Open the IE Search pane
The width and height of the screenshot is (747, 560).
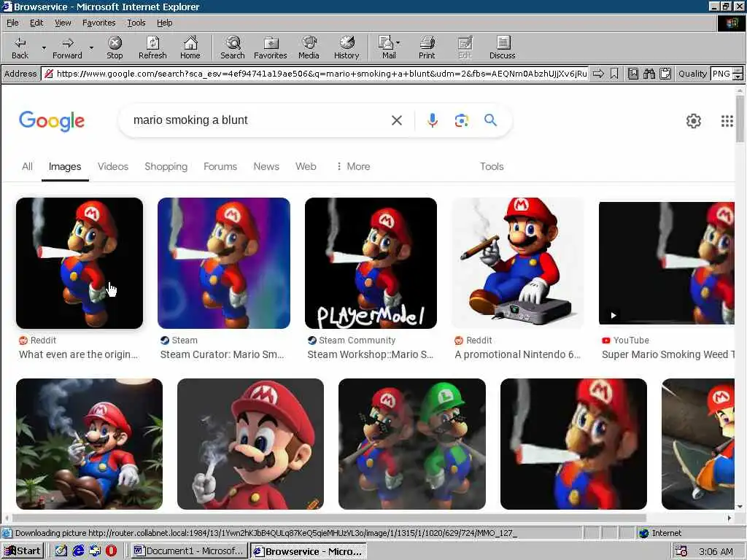tap(233, 48)
